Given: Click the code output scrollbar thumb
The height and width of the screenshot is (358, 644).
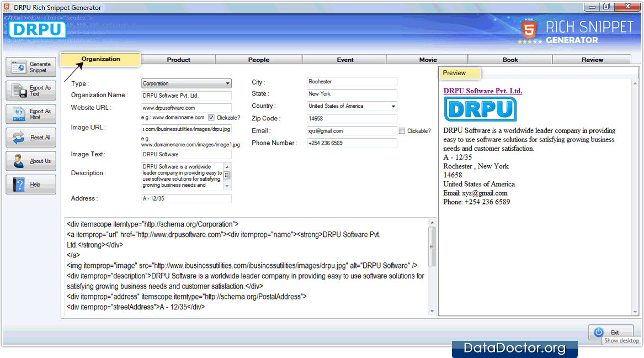Looking at the screenshot, I should click(x=432, y=246).
